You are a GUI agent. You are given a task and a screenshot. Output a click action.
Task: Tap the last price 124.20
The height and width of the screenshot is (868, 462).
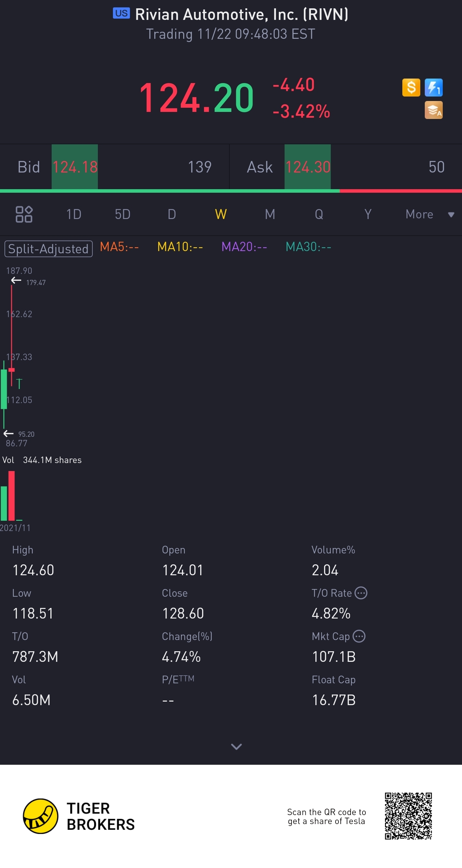[196, 98]
